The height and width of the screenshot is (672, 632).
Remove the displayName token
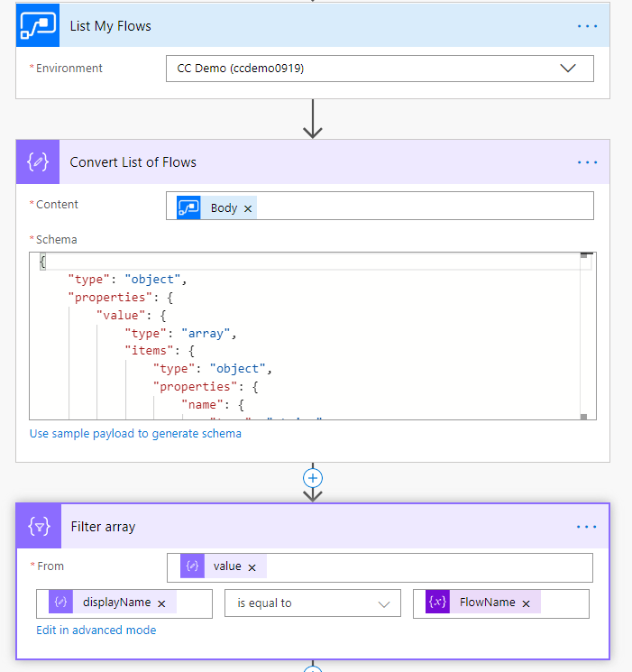point(161,603)
